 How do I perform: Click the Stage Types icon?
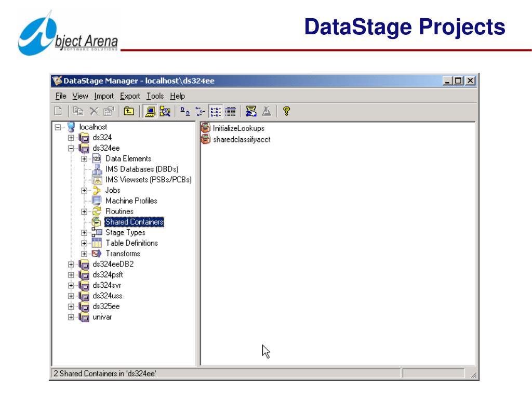tap(97, 232)
